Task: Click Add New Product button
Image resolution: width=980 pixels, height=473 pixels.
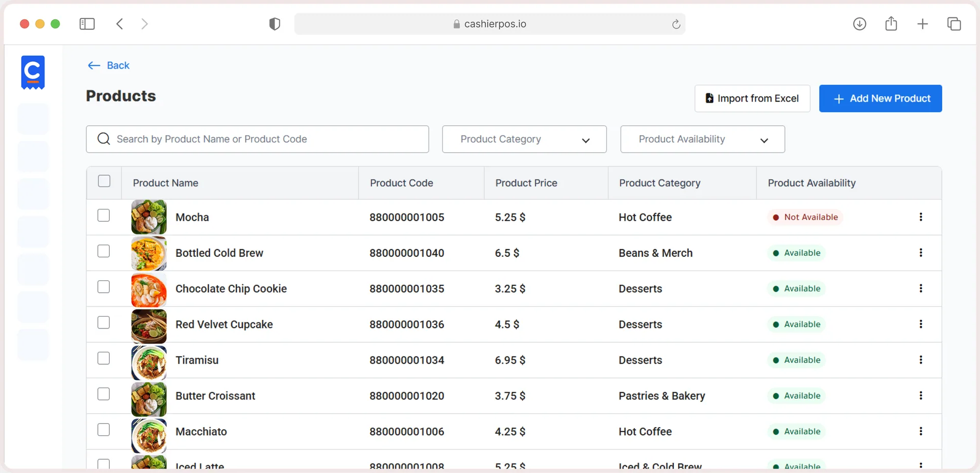Action: tap(880, 99)
